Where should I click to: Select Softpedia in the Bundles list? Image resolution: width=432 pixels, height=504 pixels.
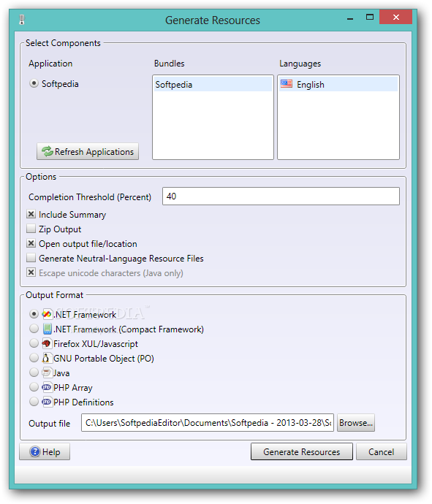pos(213,84)
